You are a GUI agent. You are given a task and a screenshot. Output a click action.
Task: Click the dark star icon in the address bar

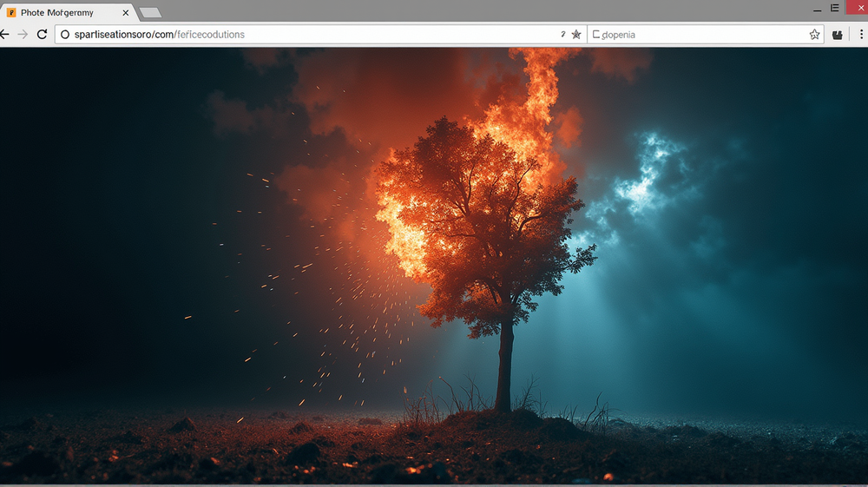pos(576,34)
